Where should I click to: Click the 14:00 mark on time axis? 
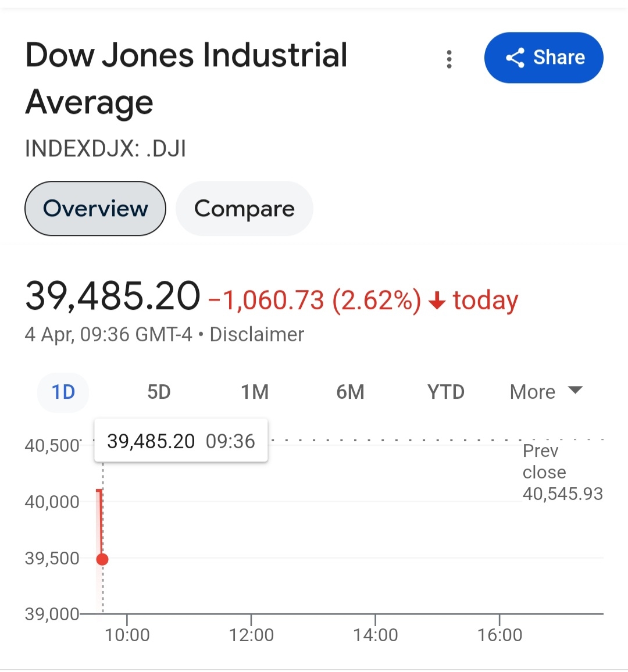pos(376,635)
